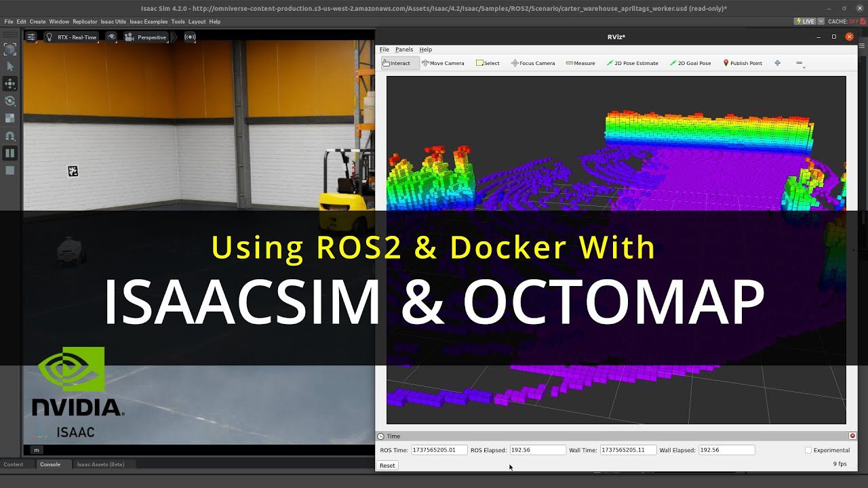Viewport: 868px width, 488px height.
Task: Click the ROS Elapsed field
Action: coord(537,450)
